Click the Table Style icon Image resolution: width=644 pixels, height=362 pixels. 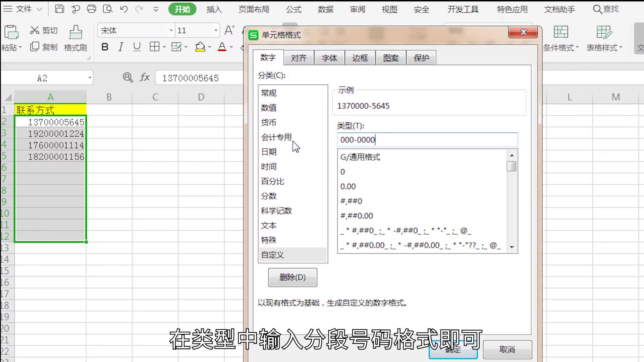[604, 32]
